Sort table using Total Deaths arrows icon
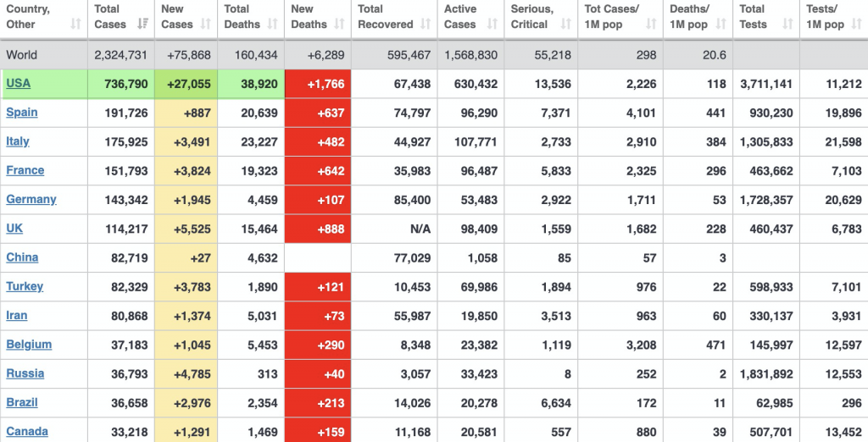 click(273, 25)
